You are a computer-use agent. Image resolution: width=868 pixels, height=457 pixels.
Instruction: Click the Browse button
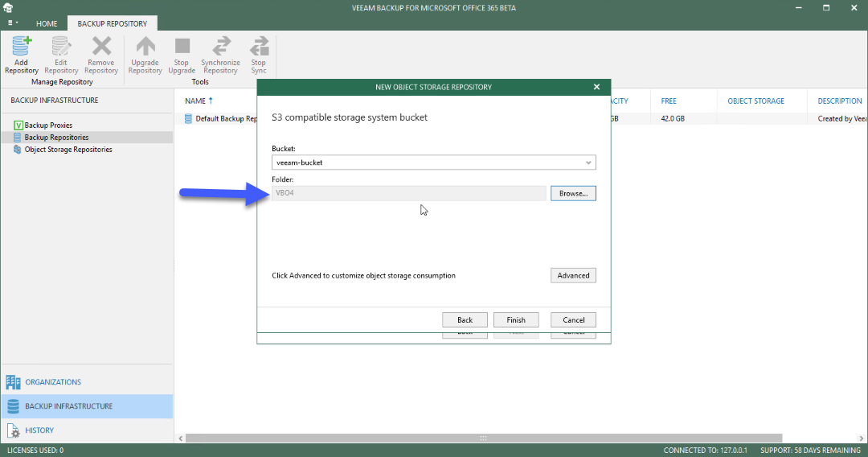pyautogui.click(x=573, y=193)
